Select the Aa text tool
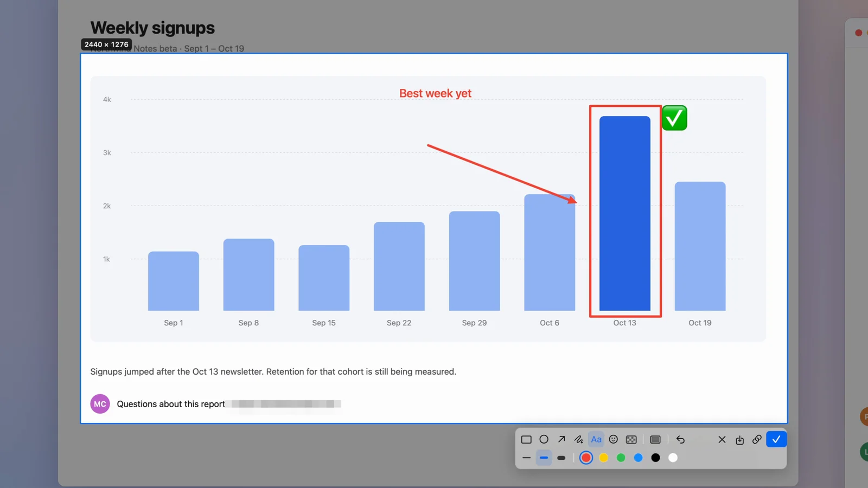Viewport: 868px width, 488px height. pos(596,440)
